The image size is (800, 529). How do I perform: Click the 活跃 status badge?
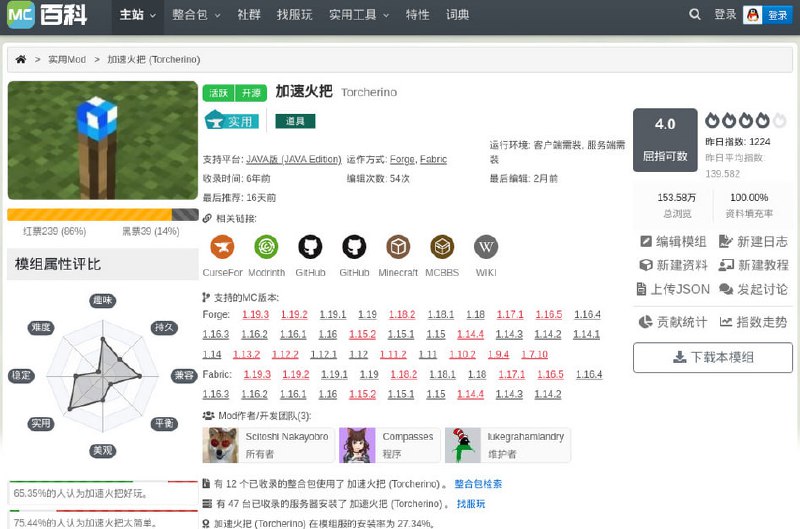218,93
